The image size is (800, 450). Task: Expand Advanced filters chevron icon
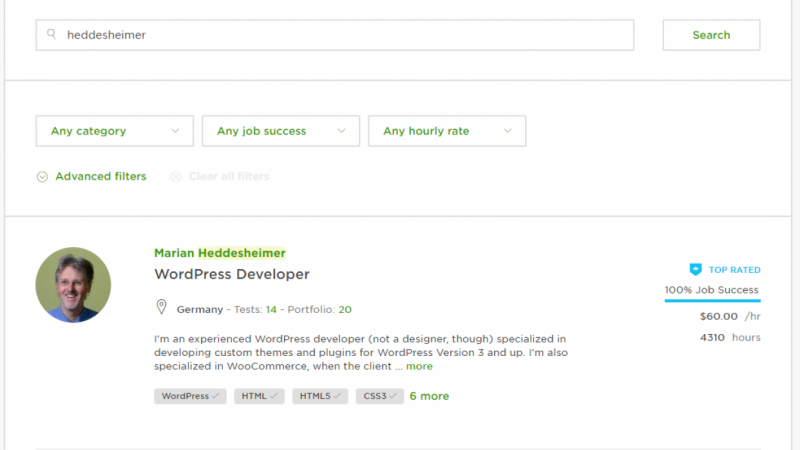pos(42,177)
